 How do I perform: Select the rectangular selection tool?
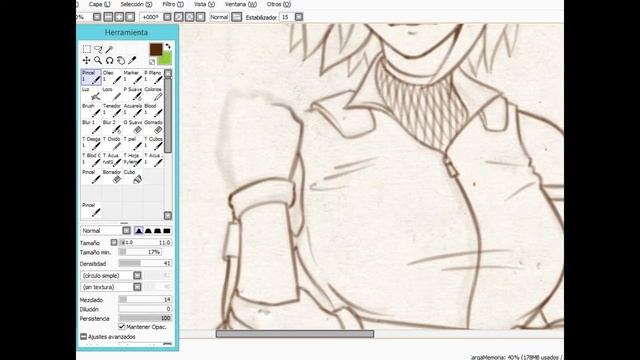click(87, 49)
